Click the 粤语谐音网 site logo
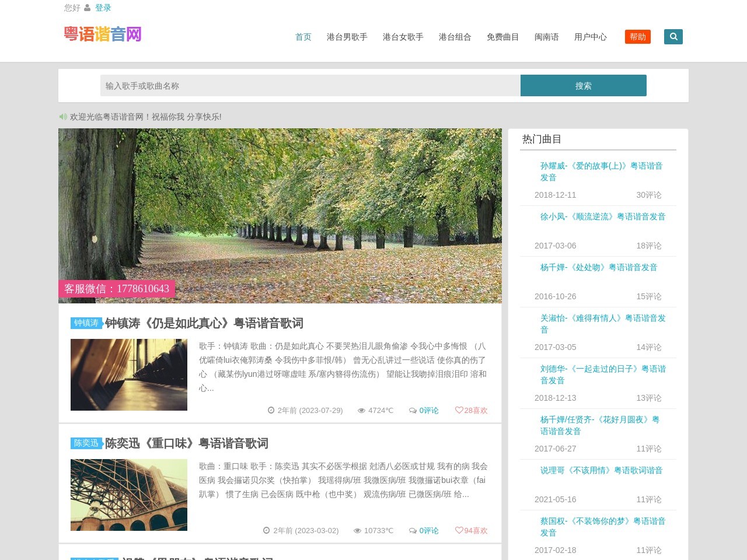747x560 pixels. click(103, 34)
